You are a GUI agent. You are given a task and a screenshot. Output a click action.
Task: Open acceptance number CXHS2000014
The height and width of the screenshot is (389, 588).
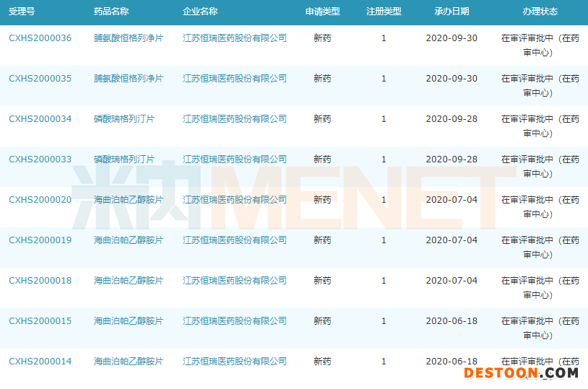click(x=40, y=362)
